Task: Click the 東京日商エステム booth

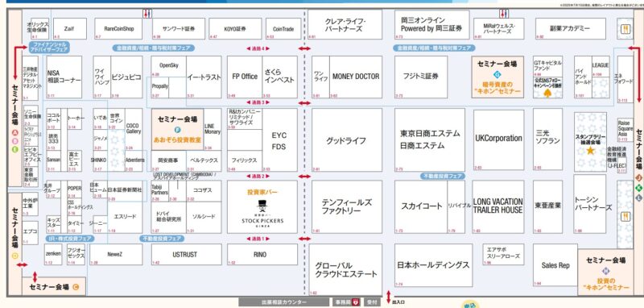Action: point(430,139)
